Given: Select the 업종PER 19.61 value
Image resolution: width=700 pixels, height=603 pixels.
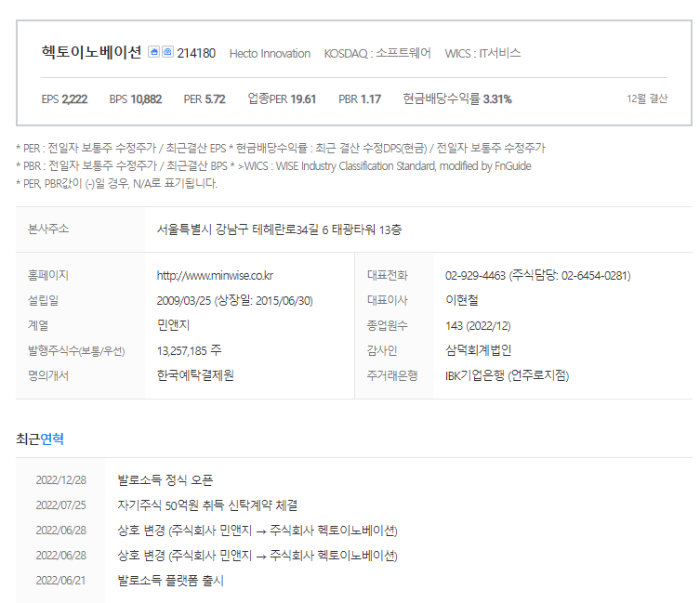Looking at the screenshot, I should pyautogui.click(x=282, y=98).
